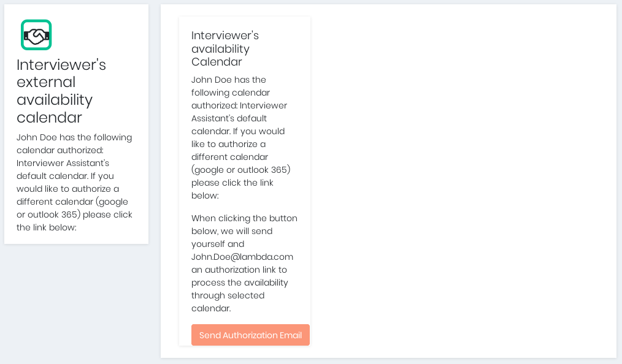Select the John.Doe@lambda.com email address text
Viewport: 622px width, 364px height.
pos(242,257)
